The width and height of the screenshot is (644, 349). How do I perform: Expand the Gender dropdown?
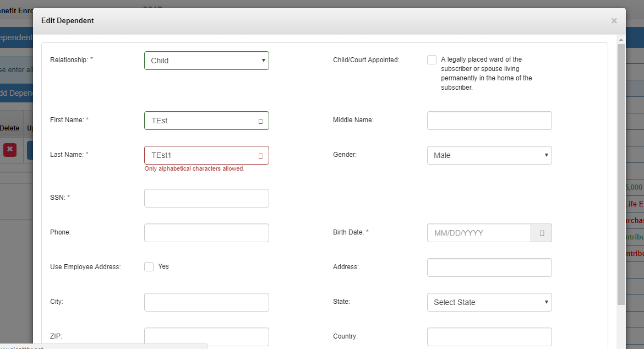point(489,155)
